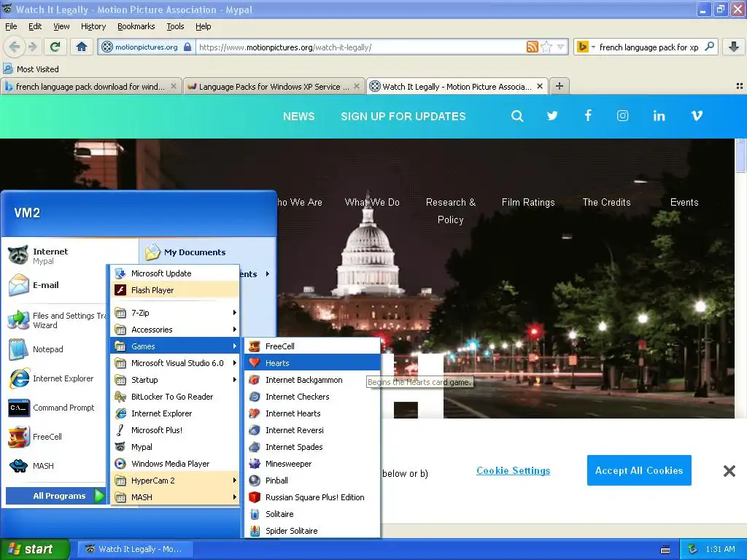
Task: Expand the MASH folder in All Programs
Action: (x=175, y=497)
